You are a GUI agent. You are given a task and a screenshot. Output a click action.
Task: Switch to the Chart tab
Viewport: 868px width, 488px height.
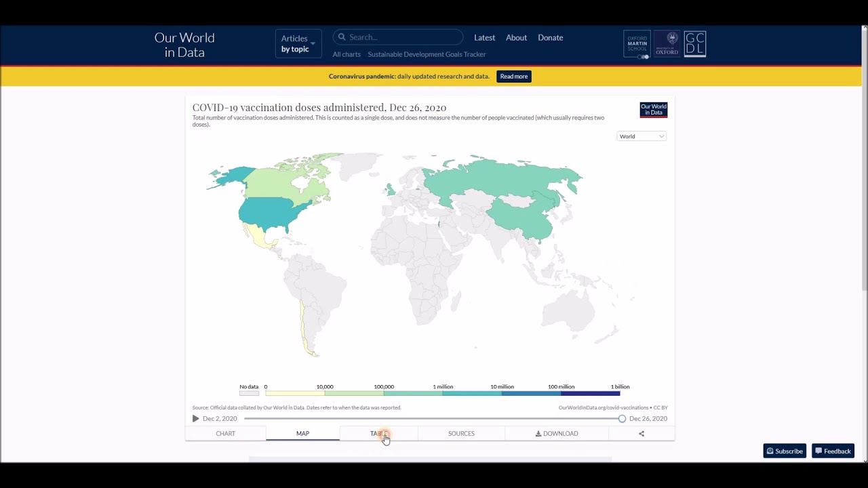click(x=225, y=434)
